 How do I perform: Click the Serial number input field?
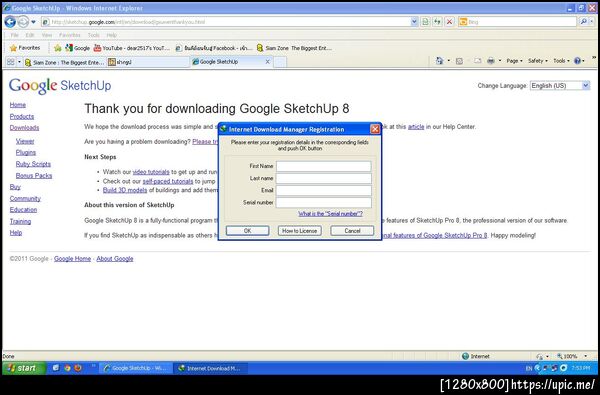[x=324, y=202]
